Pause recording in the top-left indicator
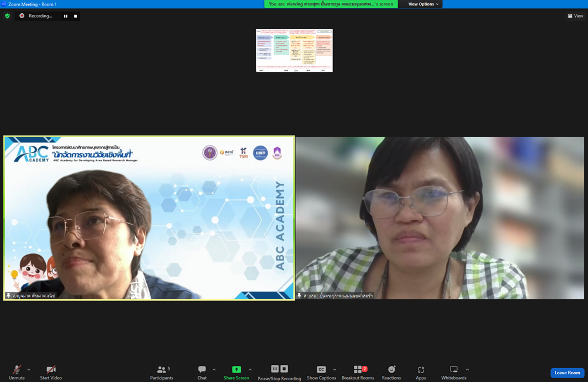Screen dimensions: 588x382 point(66,16)
